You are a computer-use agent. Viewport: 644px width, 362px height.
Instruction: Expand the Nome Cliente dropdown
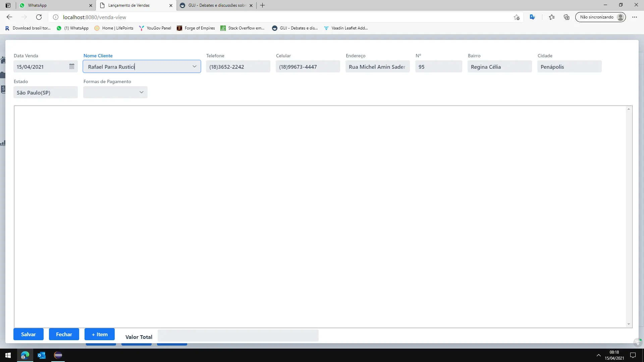(x=194, y=66)
